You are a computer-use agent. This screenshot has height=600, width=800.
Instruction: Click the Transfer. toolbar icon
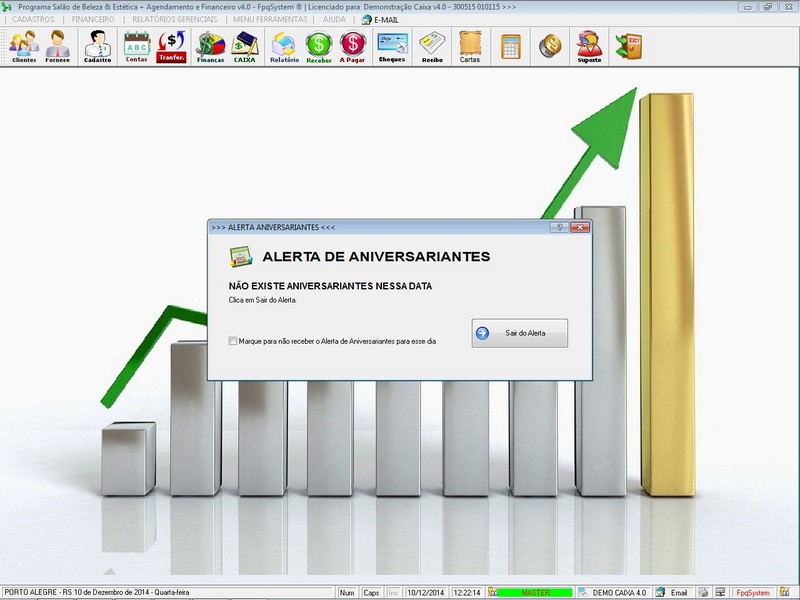pyautogui.click(x=171, y=46)
